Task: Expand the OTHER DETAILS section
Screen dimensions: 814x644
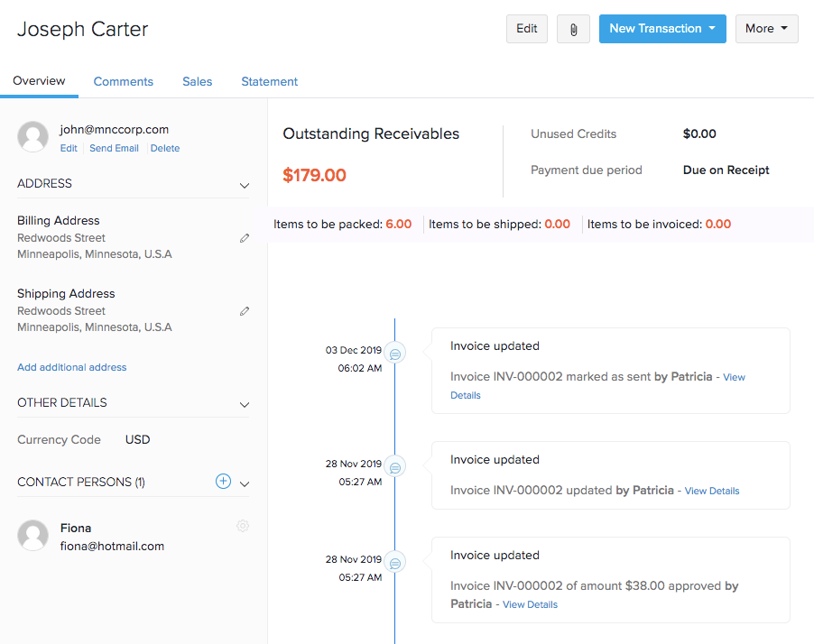Action: (244, 404)
